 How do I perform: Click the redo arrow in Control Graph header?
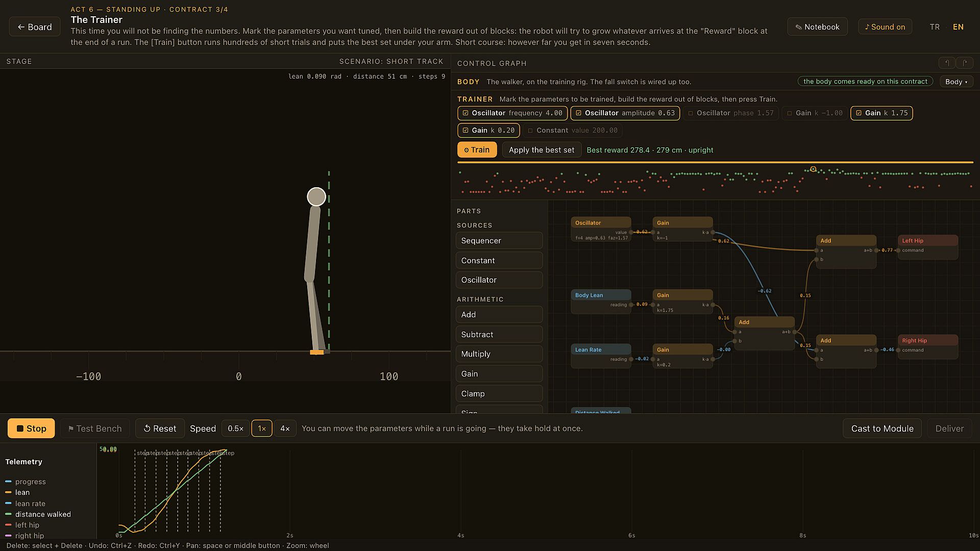(965, 63)
